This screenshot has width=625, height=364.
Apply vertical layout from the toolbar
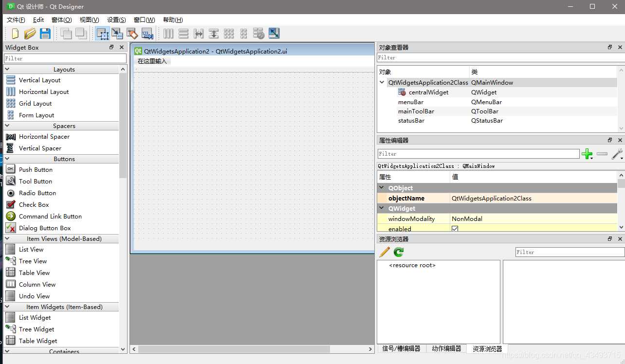[x=184, y=34]
